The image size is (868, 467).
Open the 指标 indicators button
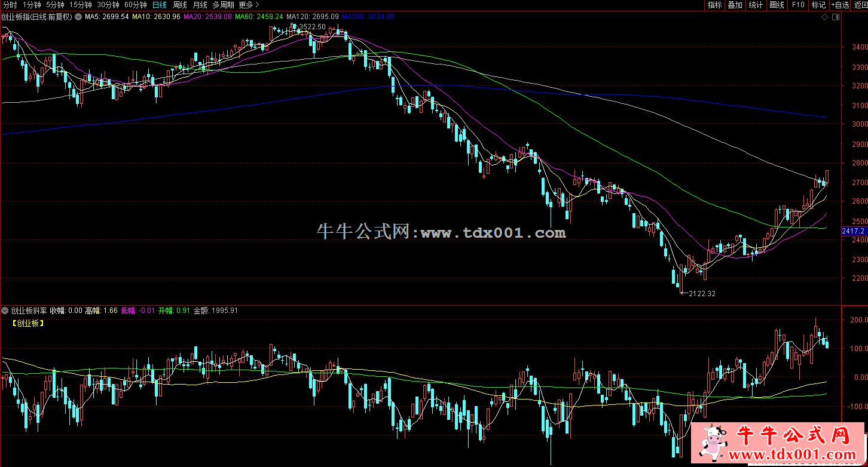(714, 5)
